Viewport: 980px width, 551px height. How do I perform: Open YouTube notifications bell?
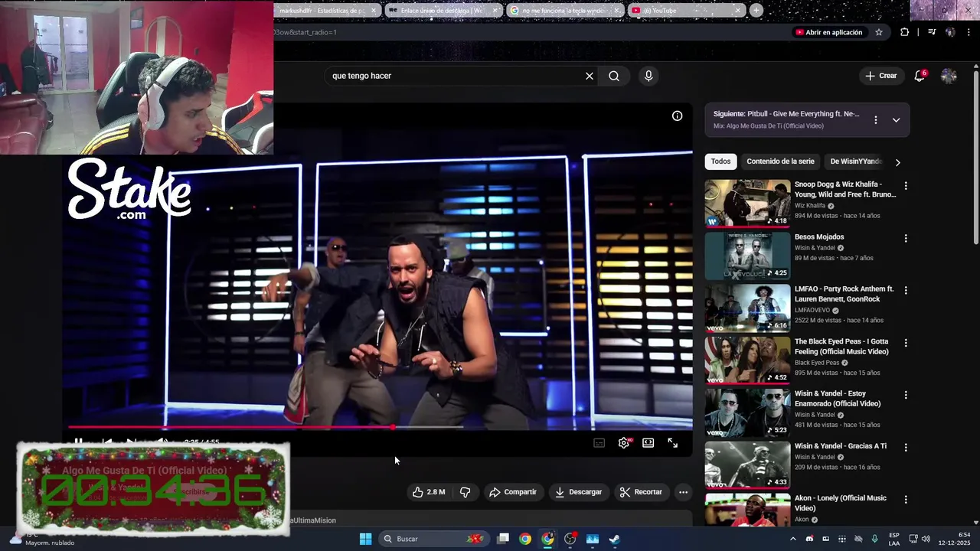coord(920,76)
